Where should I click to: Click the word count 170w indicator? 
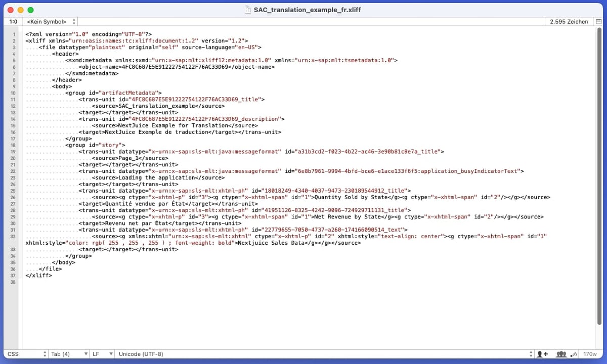[592, 354]
